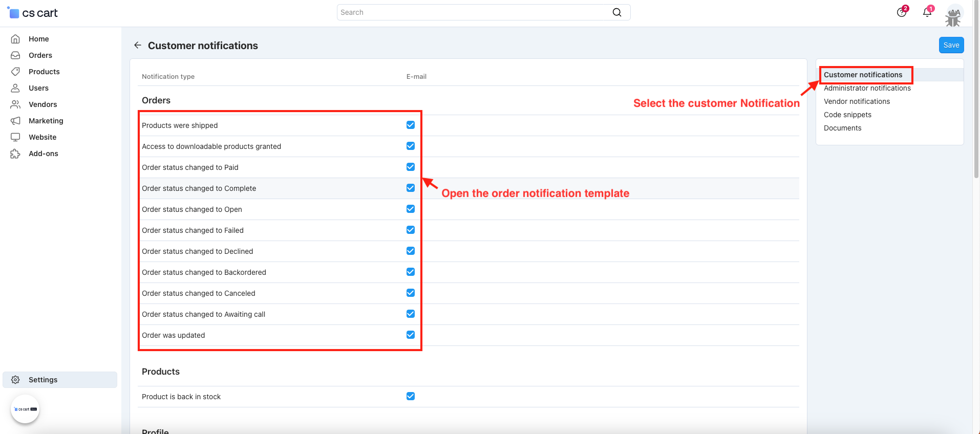Click the floating cs cart badge button
The width and height of the screenshot is (980, 434).
(25, 409)
